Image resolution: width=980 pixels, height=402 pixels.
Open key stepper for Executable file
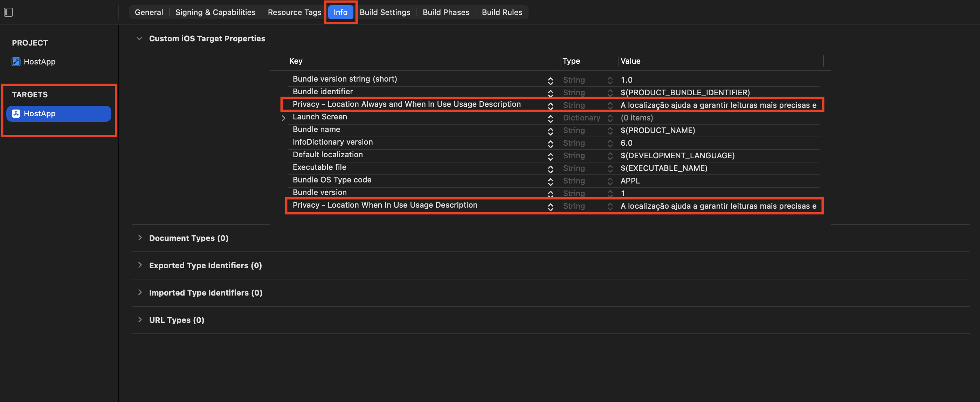pos(551,169)
